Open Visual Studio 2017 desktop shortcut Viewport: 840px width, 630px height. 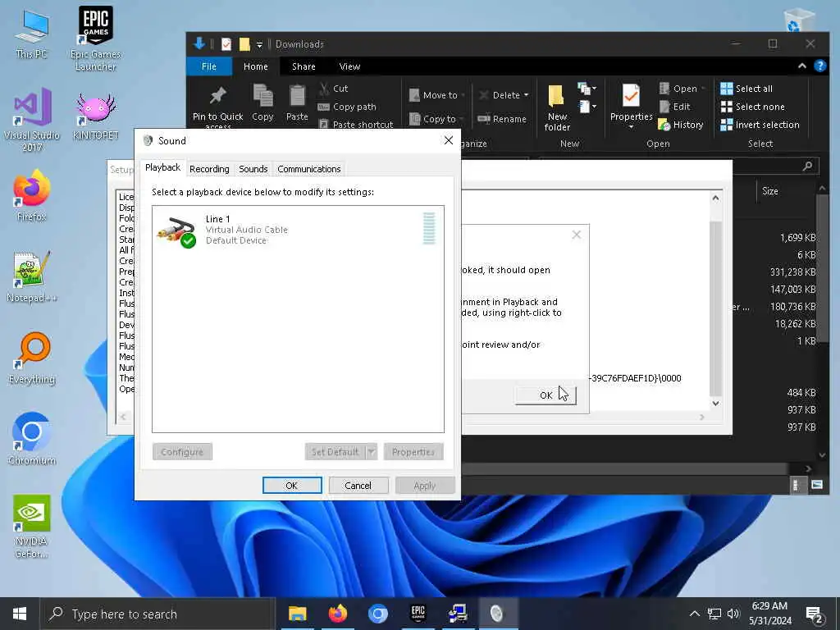point(31,119)
